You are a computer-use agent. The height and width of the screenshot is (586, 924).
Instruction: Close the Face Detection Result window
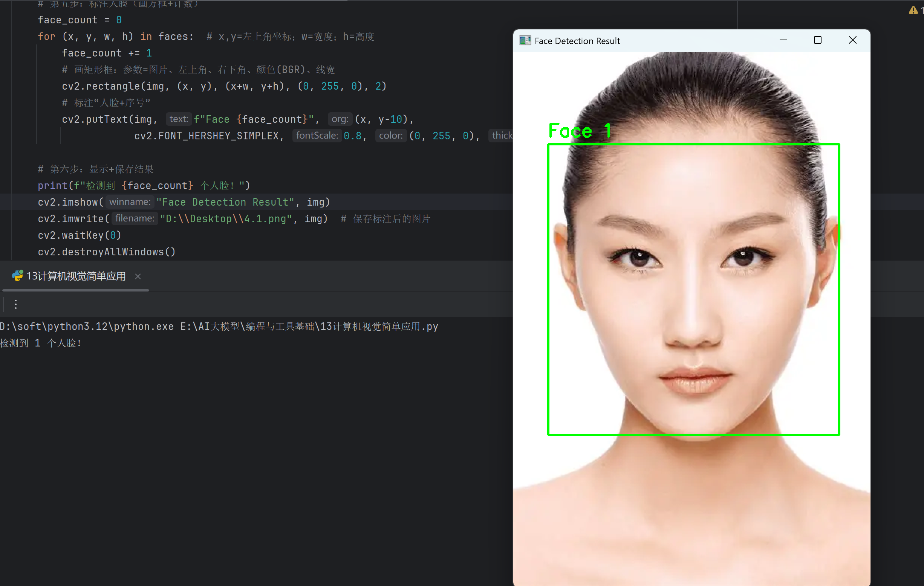coord(852,40)
